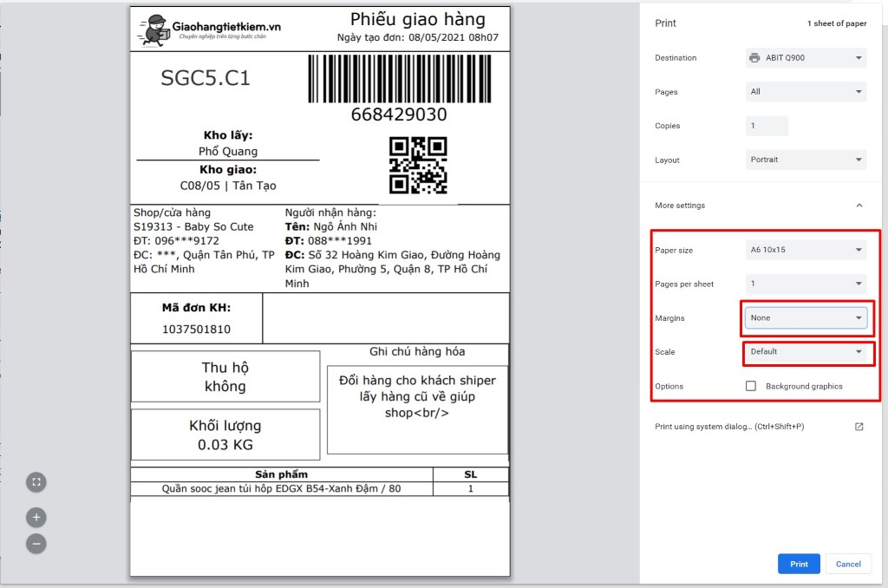Screen dimensions: 888x588
Task: Open the Paper size A6 10x15 dropdown
Action: click(806, 250)
